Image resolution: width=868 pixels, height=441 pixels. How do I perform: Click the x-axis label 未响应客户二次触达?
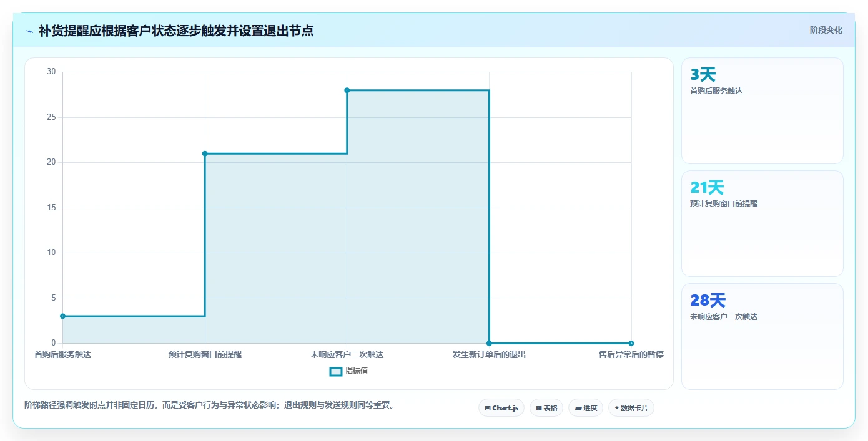[x=347, y=354]
